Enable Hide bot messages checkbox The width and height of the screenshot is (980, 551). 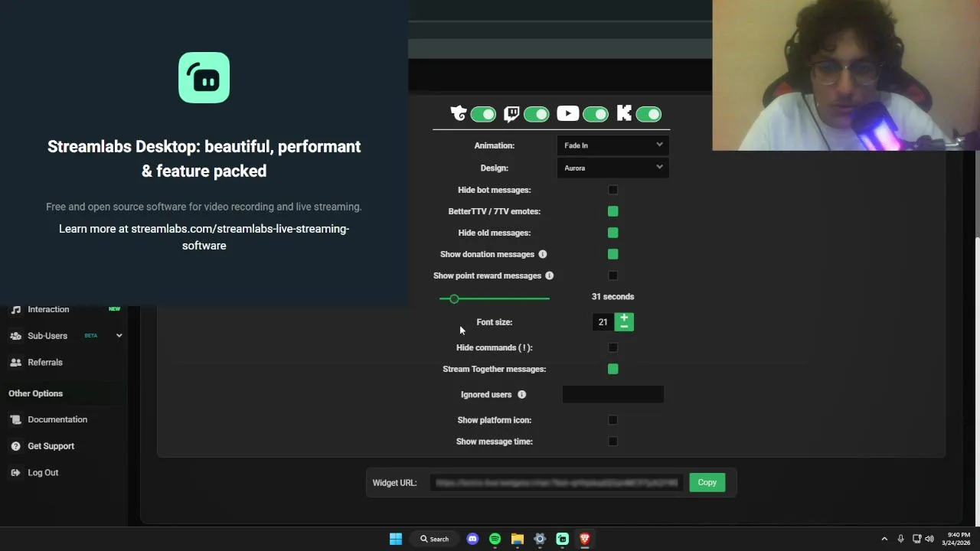[613, 190]
